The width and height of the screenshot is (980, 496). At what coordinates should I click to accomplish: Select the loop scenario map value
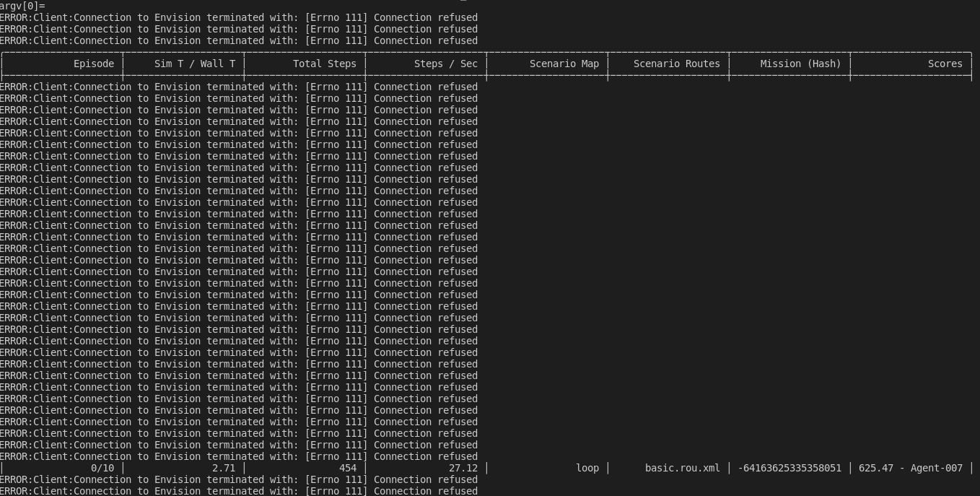(x=587, y=468)
